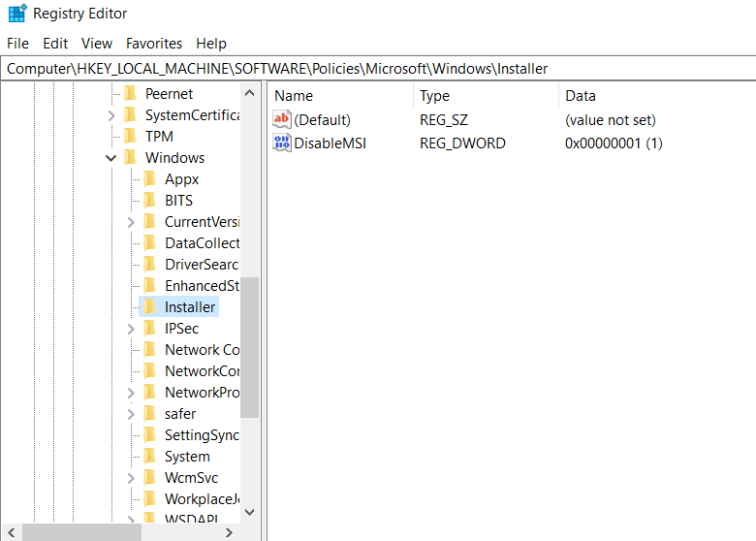
Task: Select the TPM key label
Action: (159, 137)
